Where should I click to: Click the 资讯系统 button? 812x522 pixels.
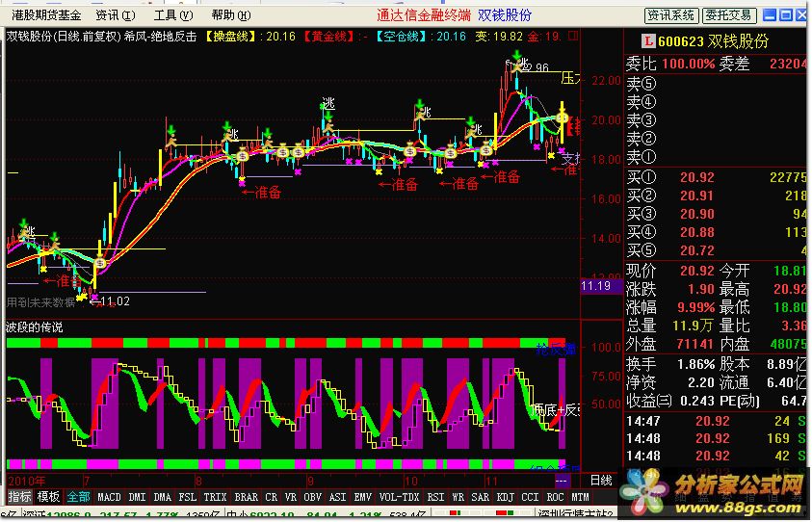coord(671,15)
